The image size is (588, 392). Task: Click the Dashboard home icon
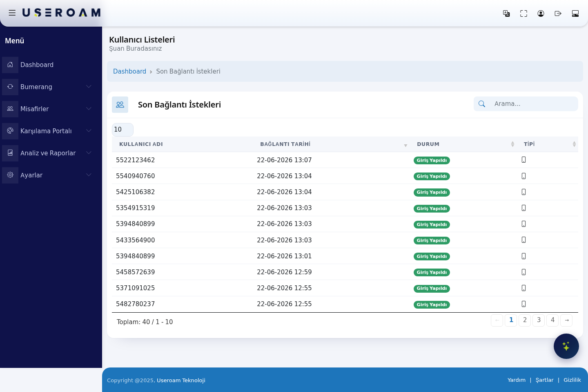(x=10, y=65)
